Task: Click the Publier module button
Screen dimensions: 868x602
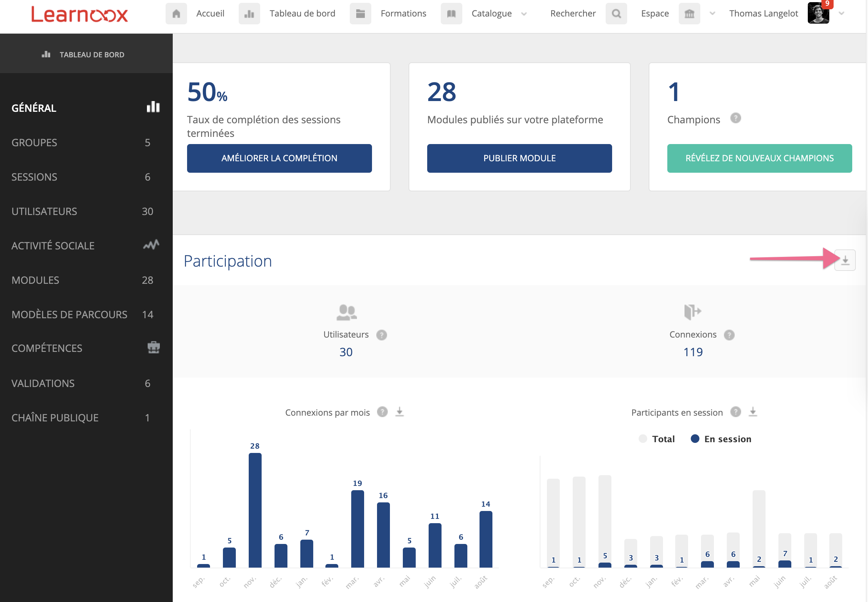Action: pyautogui.click(x=519, y=158)
